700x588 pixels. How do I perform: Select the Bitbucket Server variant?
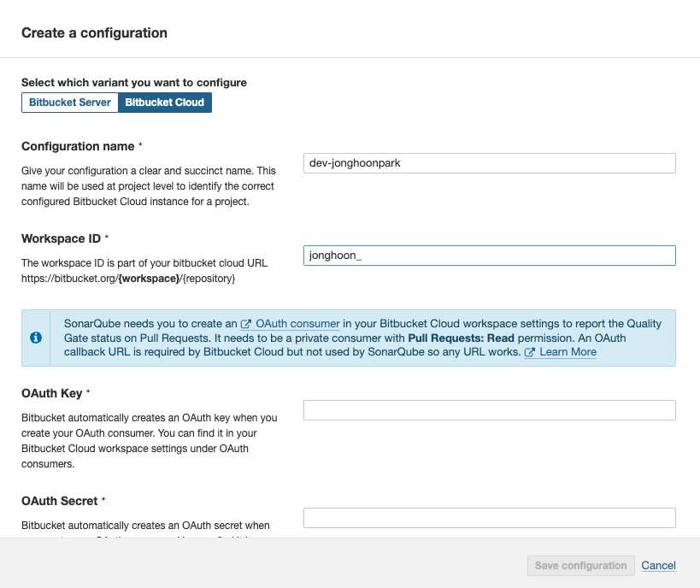69,103
